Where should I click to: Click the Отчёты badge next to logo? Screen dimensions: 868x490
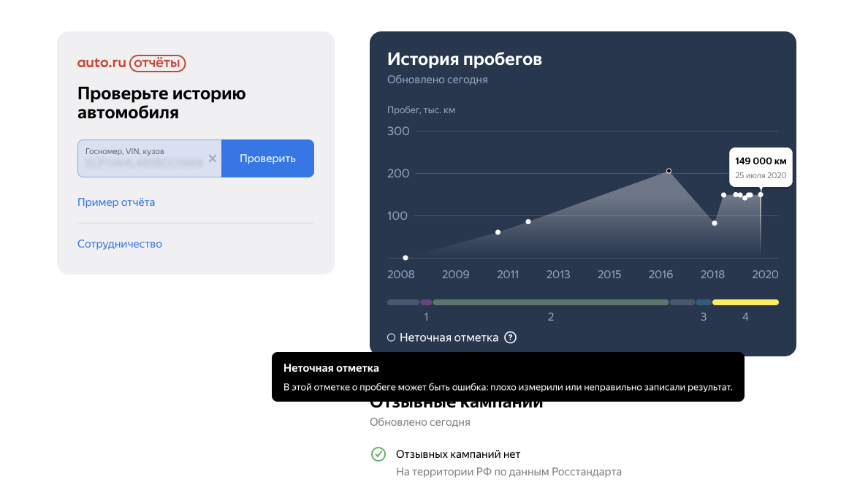pos(158,63)
